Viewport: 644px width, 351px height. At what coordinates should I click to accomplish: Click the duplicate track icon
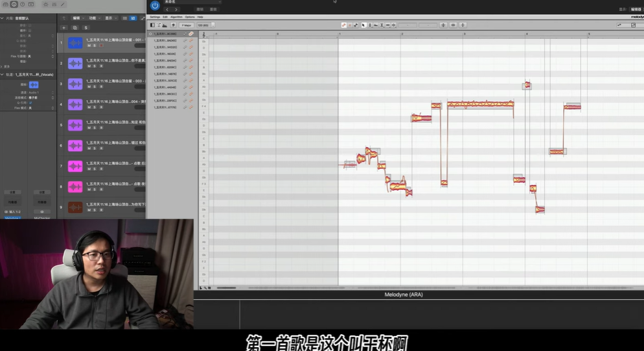click(75, 28)
